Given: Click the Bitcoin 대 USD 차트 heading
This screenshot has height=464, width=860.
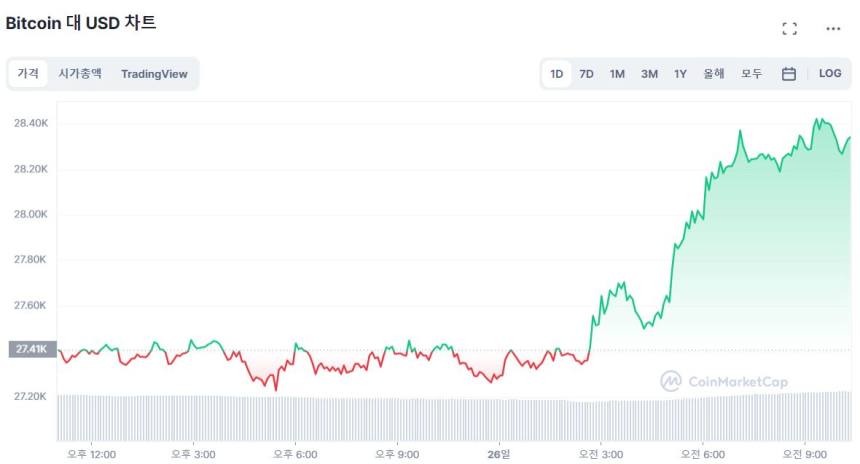Looking at the screenshot, I should click(81, 23).
